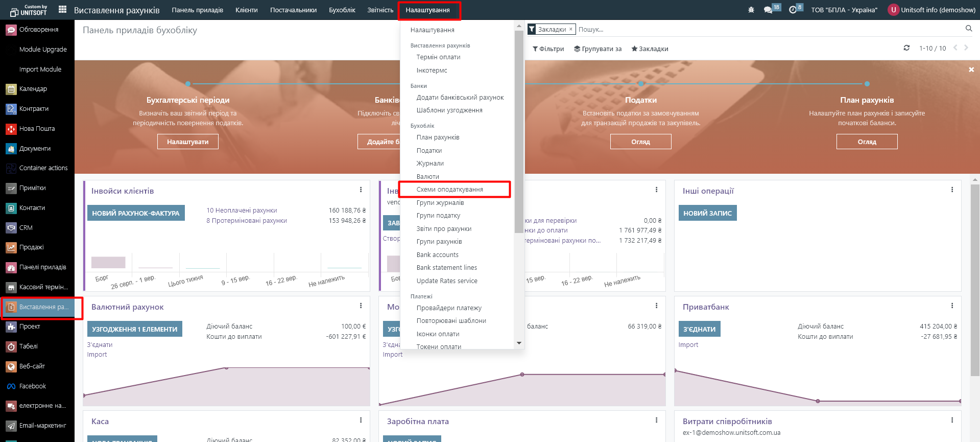Open the apps grid menu icon
Viewport: 980px width, 442px height.
(x=62, y=10)
